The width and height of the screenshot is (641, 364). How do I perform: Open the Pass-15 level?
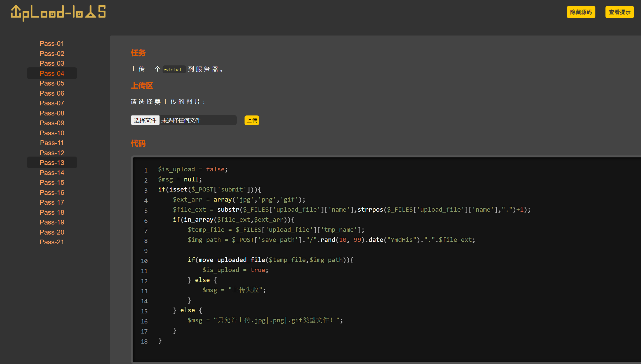coord(52,183)
